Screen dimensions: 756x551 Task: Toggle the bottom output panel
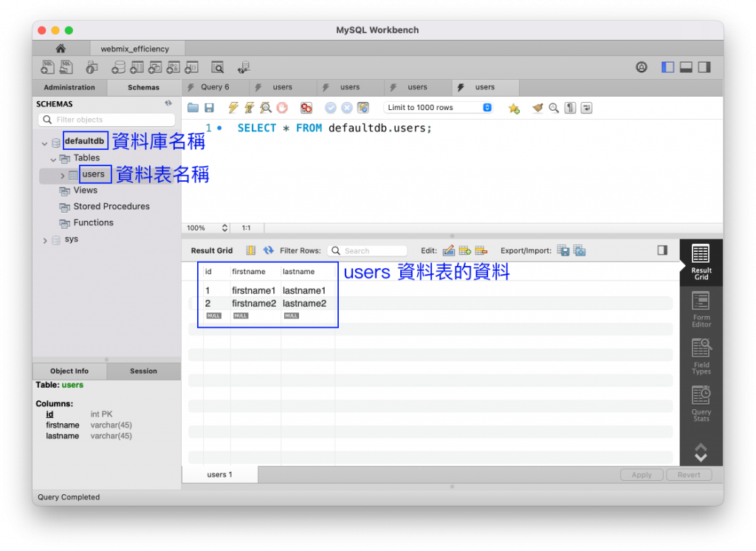pos(686,67)
